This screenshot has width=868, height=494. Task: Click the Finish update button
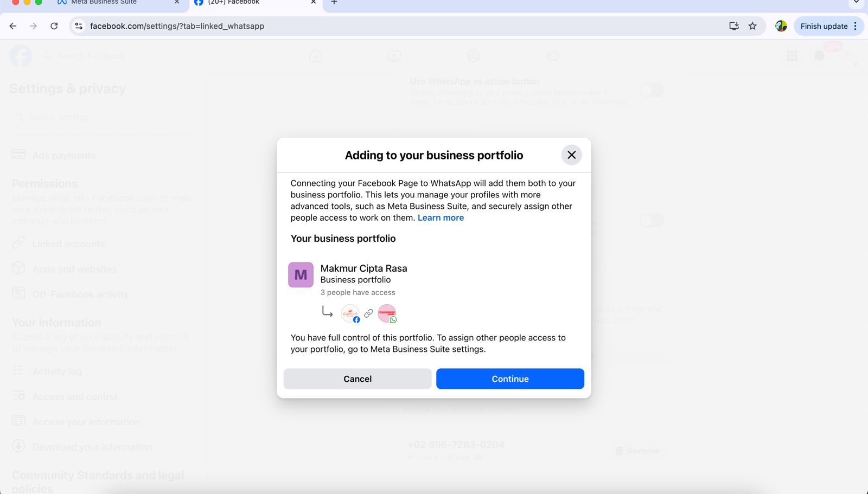tap(824, 26)
